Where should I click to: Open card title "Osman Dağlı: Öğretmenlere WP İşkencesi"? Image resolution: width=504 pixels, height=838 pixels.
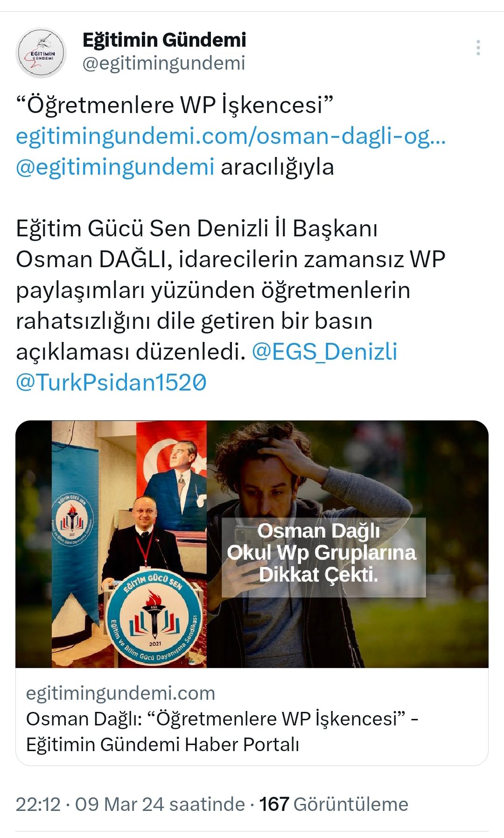click(x=222, y=731)
